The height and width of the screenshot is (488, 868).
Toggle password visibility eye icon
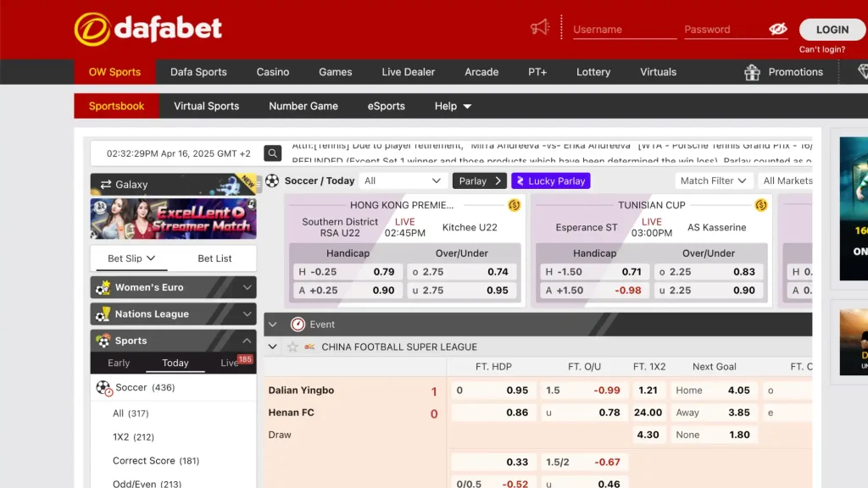click(778, 29)
